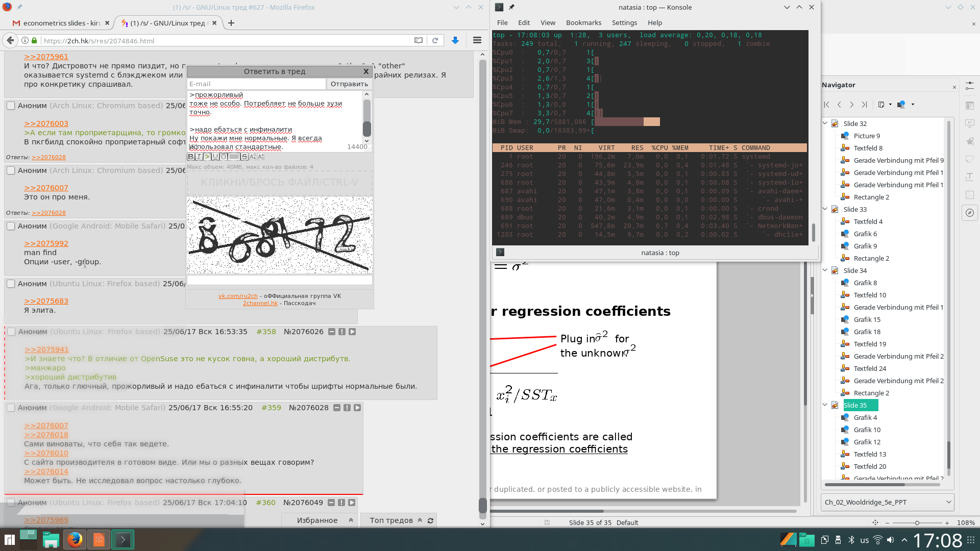Screen dimensions: 980x551
Task: Click the captcha answer input field
Action: point(279,280)
